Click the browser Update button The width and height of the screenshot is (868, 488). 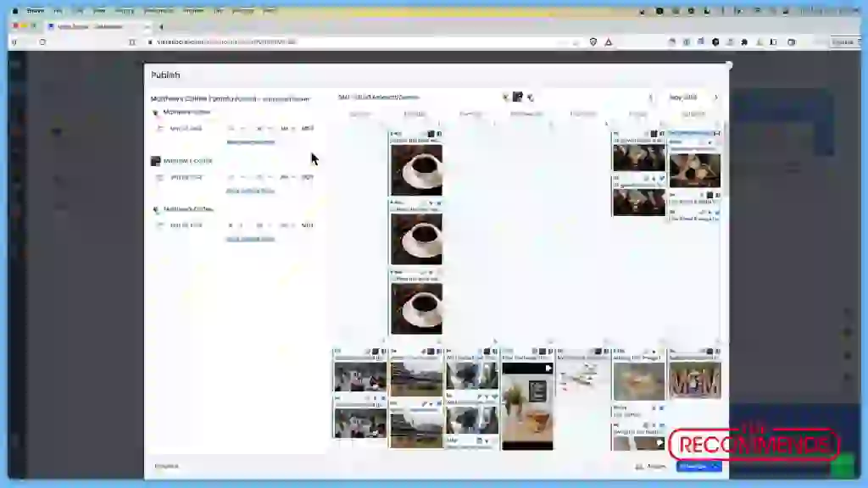tap(843, 42)
